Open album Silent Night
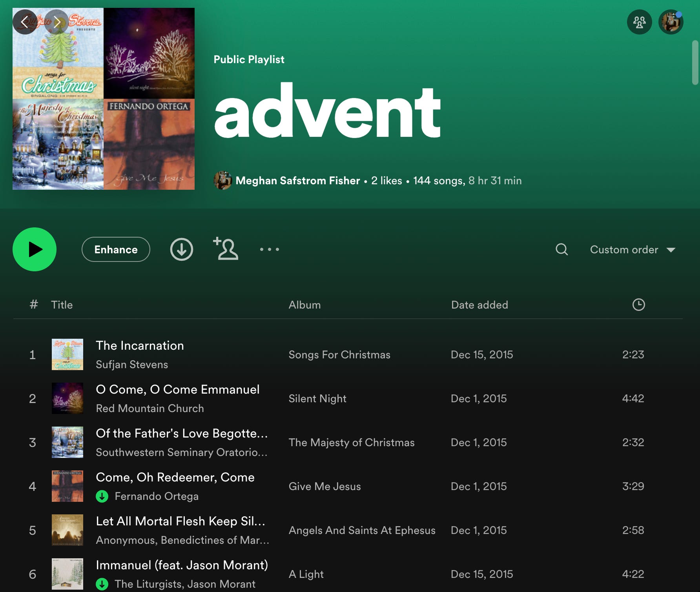 click(x=317, y=398)
